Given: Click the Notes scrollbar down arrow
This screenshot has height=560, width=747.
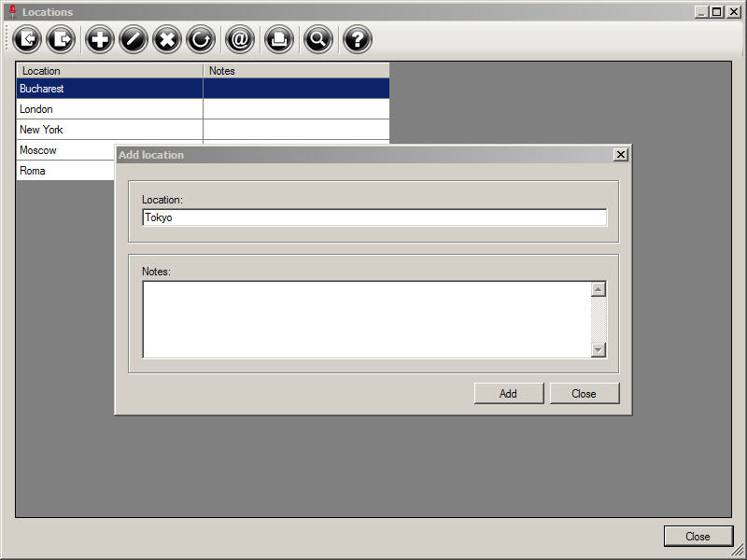Looking at the screenshot, I should [599, 350].
